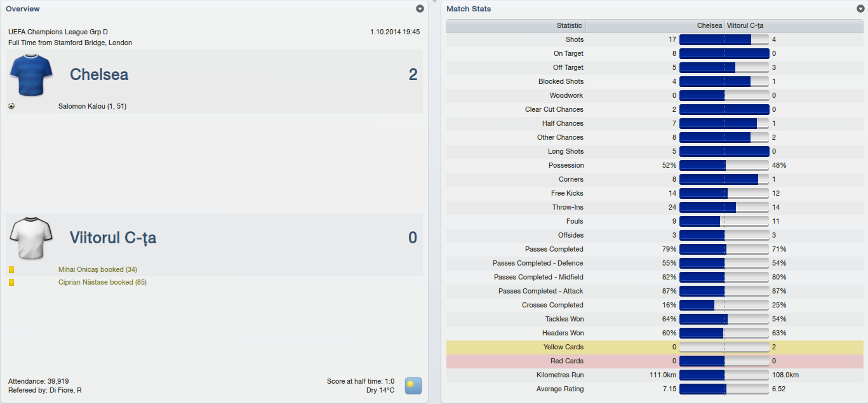The image size is (868, 404).
Task: Click the sunny weather icon
Action: [413, 386]
